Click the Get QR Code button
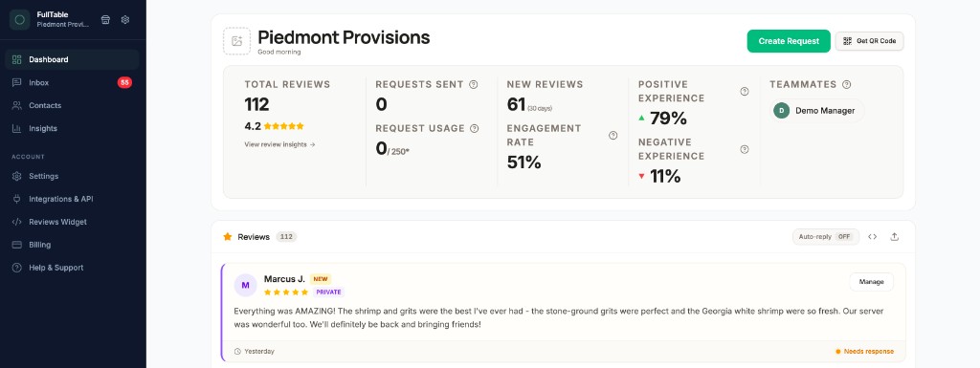980x368 pixels. (x=869, y=41)
